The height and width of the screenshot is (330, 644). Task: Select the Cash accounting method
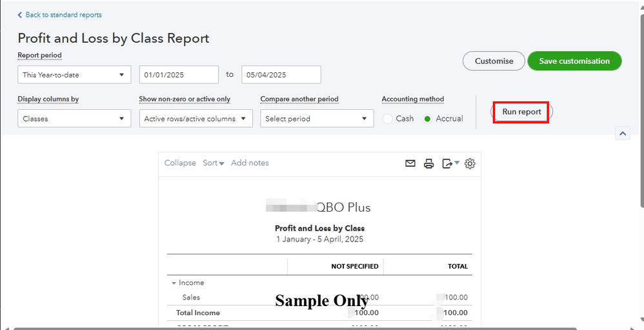point(388,119)
